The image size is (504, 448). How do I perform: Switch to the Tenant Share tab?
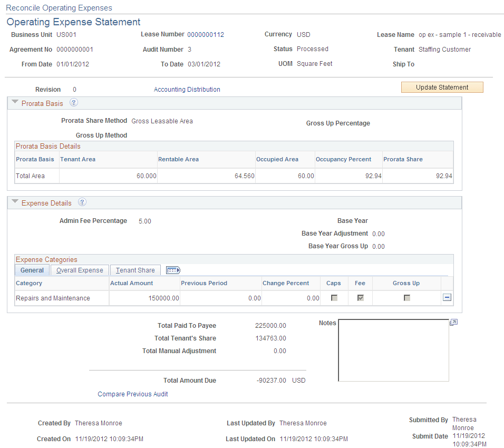click(x=135, y=270)
